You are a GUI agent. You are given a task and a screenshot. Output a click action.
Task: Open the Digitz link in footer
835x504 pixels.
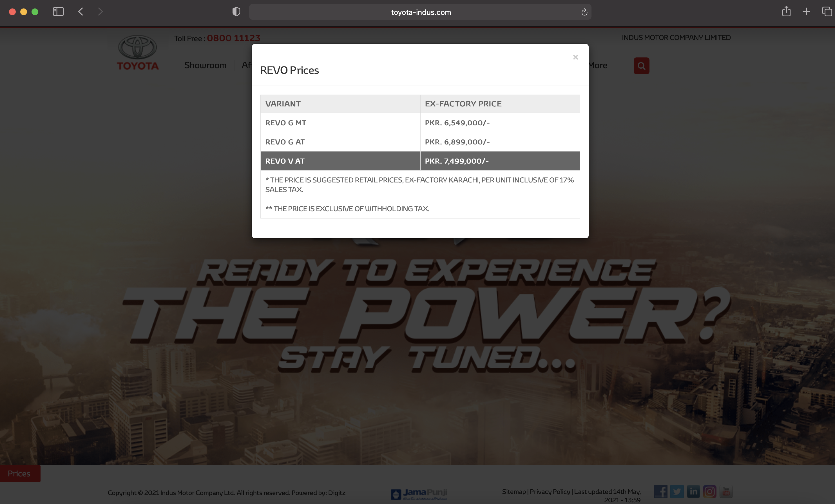click(x=336, y=492)
